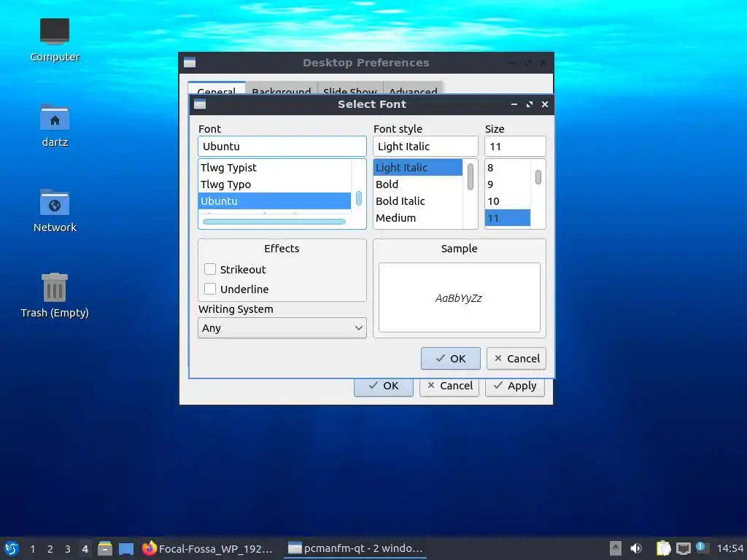Close the Select Font dialog
747x560 pixels.
(544, 104)
